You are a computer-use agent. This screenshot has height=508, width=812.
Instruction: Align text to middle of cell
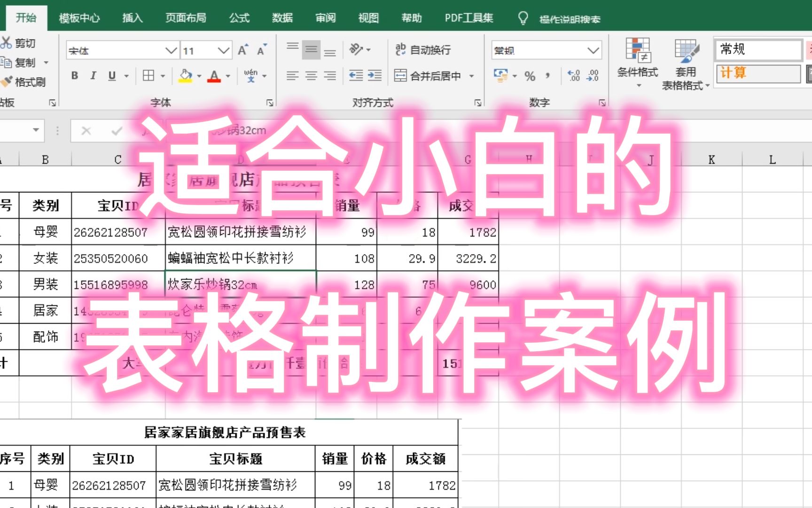point(311,49)
